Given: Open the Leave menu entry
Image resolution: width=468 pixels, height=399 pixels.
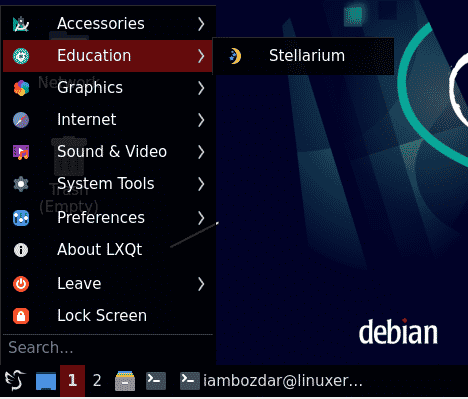Looking at the screenshot, I should pyautogui.click(x=108, y=284).
